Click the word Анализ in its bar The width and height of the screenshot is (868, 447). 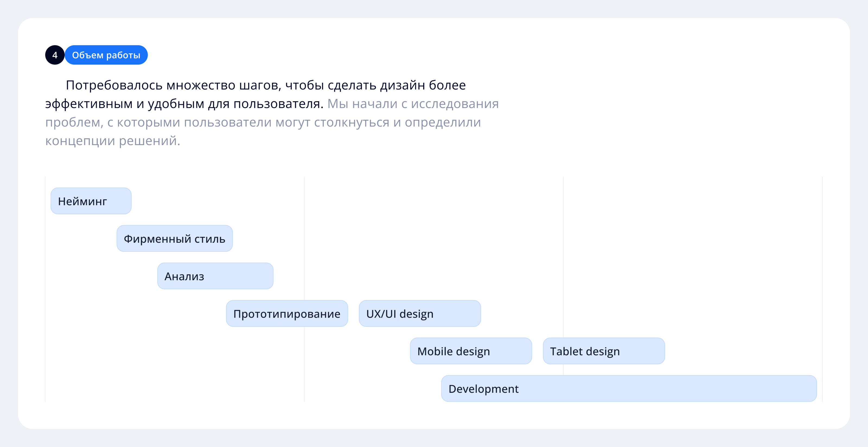(x=184, y=277)
